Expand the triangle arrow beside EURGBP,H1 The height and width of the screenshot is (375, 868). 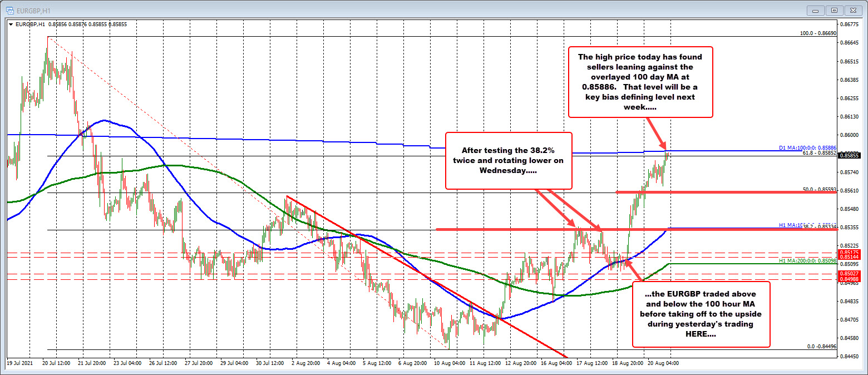11,24
